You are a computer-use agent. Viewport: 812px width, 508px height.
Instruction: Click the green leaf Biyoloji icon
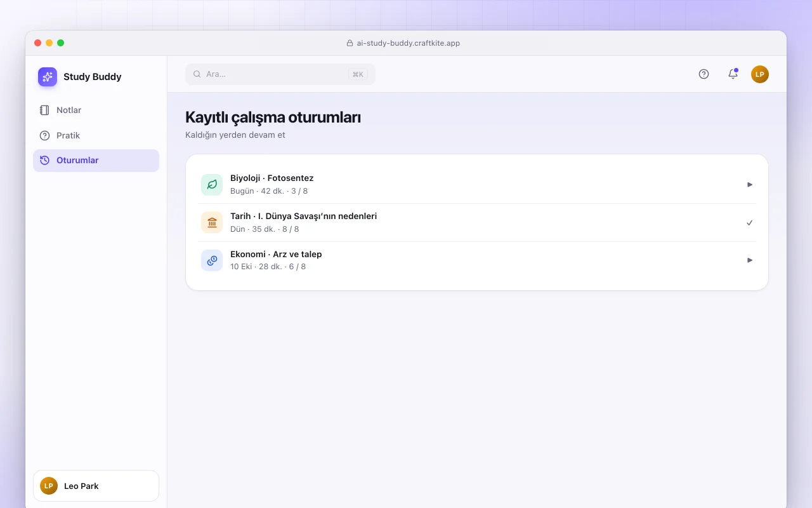coord(212,185)
